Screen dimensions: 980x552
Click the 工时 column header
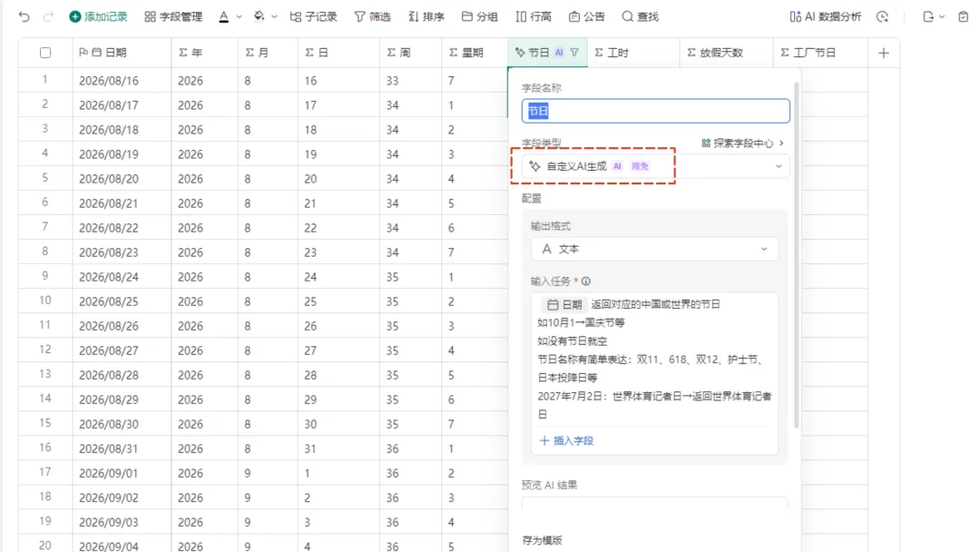point(633,53)
